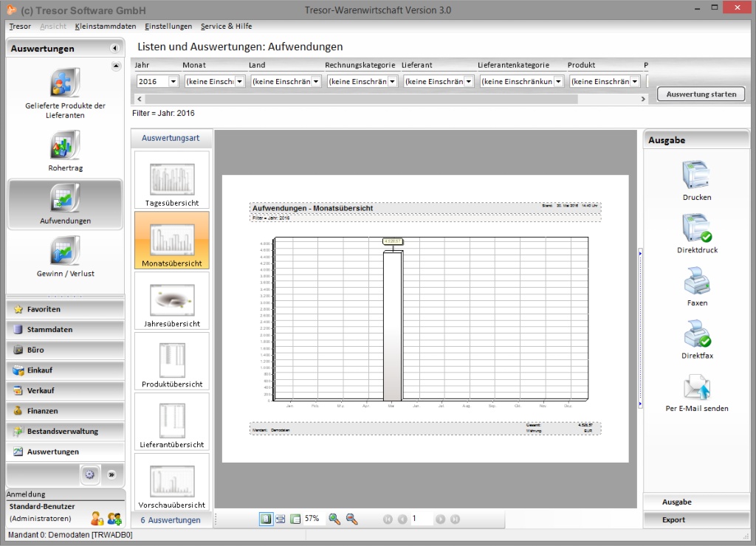Click the Auswertung starten button

tap(701, 94)
